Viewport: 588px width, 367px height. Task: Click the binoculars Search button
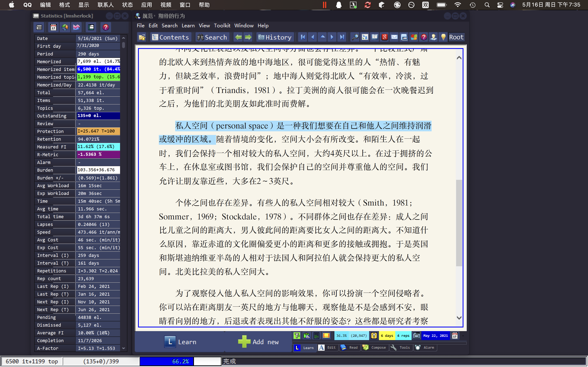click(212, 37)
